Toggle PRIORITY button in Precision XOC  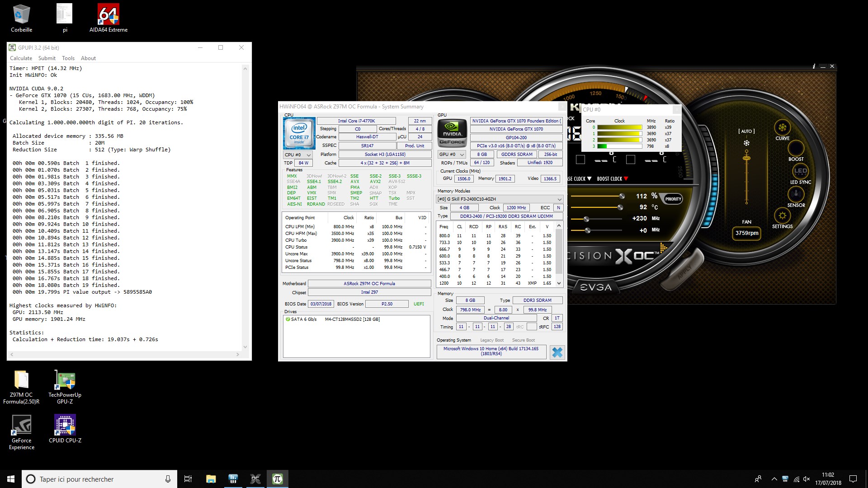(673, 199)
